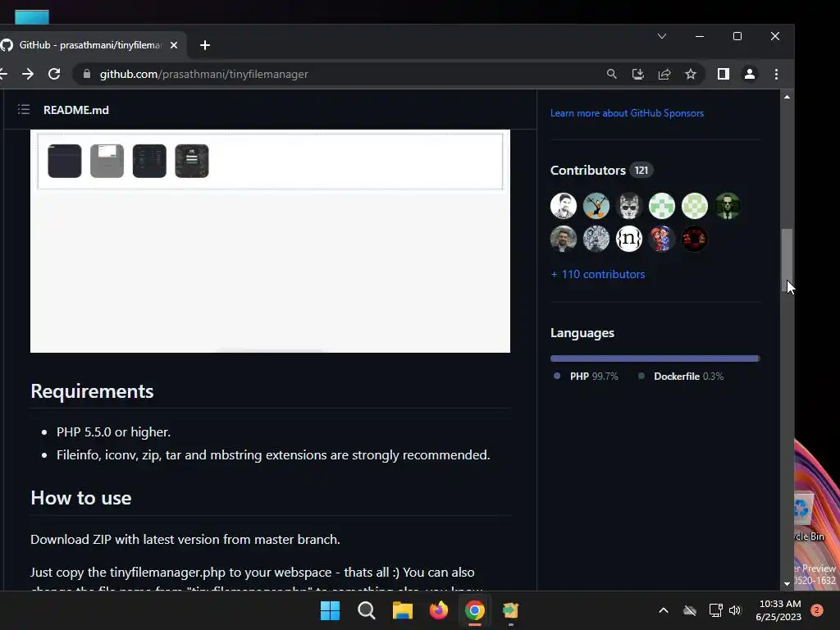Open File Explorer from taskbar
The width and height of the screenshot is (840, 630).
pos(402,610)
